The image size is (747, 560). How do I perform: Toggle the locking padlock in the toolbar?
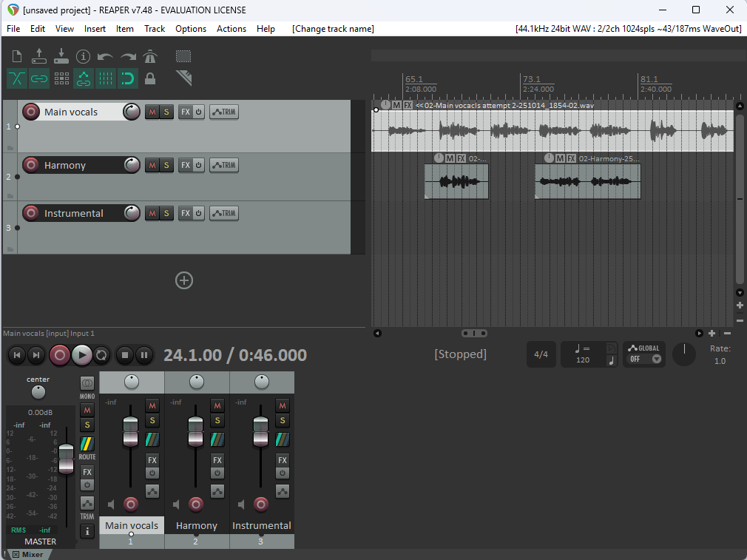point(150,78)
